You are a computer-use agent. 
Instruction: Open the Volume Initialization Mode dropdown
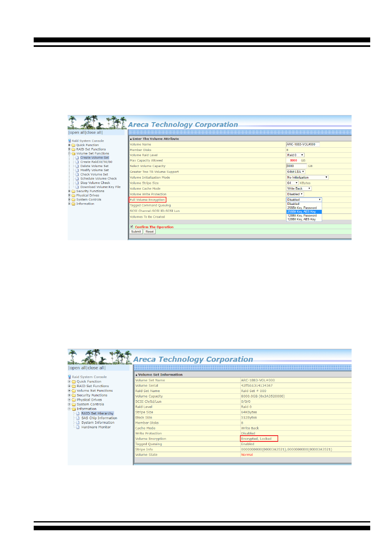tap(307, 177)
